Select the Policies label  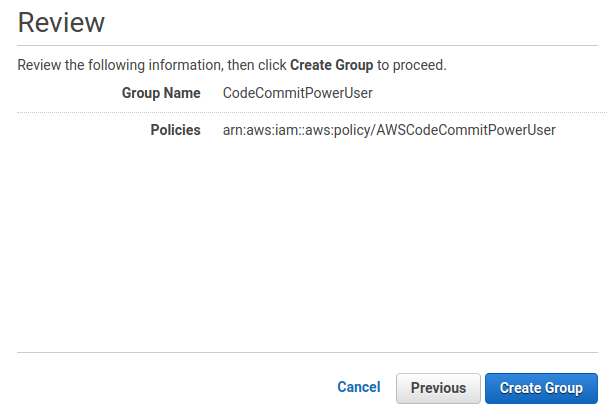tap(175, 130)
